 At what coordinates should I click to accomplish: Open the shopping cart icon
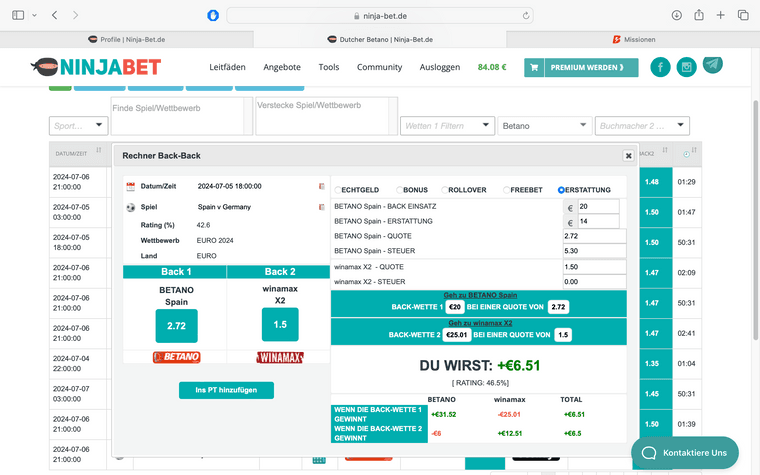tap(534, 67)
